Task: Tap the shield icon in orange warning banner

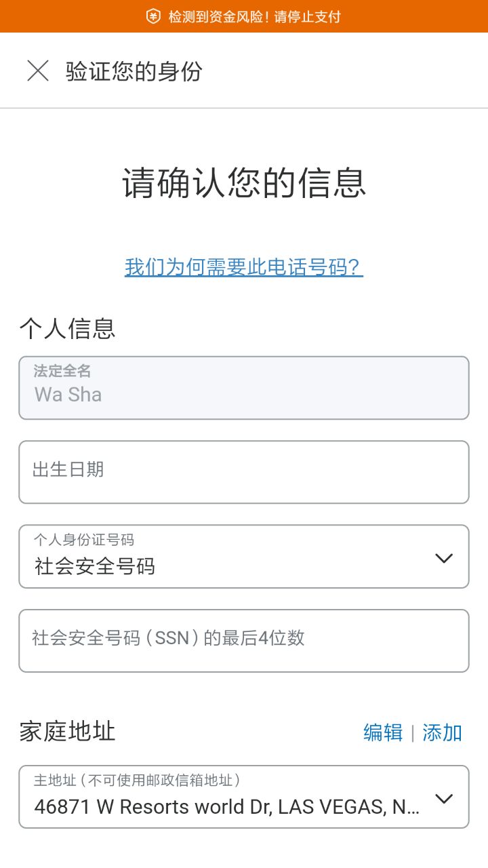Action: pyautogui.click(x=153, y=16)
